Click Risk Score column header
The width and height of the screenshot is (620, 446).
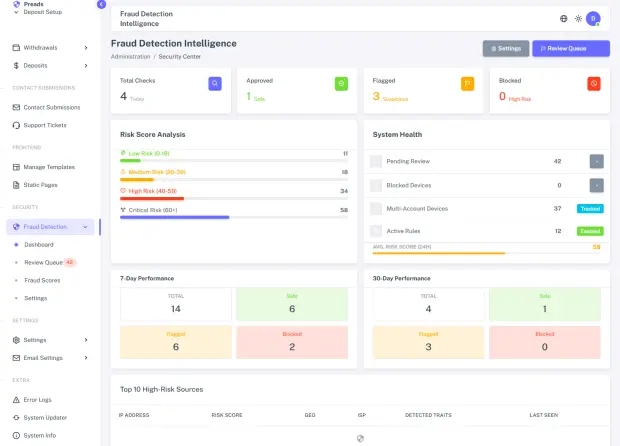(x=227, y=415)
